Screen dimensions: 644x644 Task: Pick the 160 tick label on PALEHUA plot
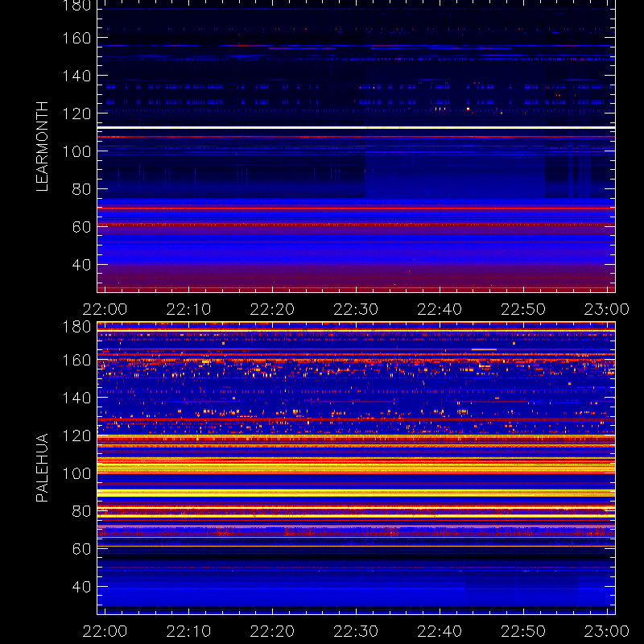point(76,360)
